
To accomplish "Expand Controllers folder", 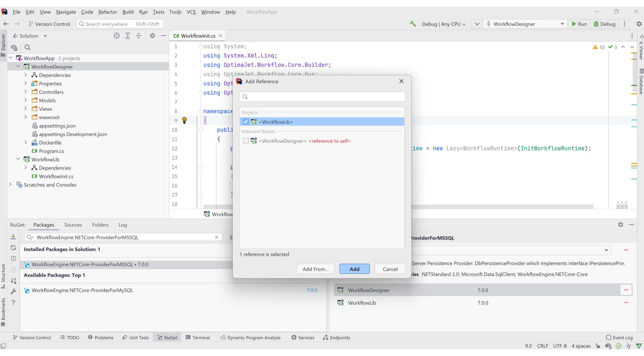I will pos(26,92).
